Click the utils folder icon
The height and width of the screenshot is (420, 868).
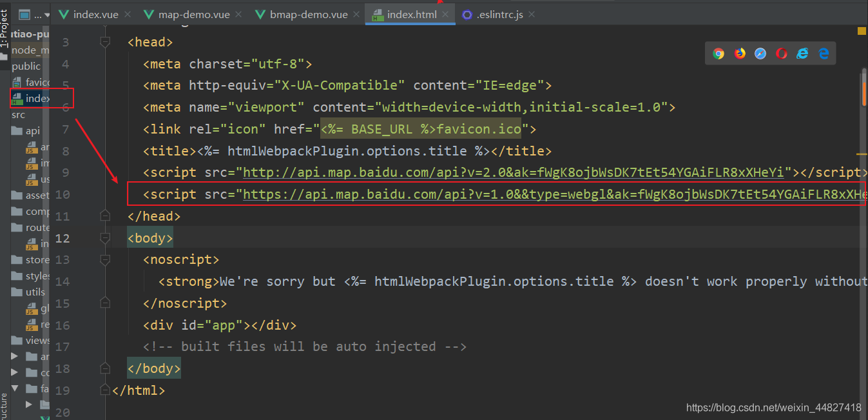point(16,292)
